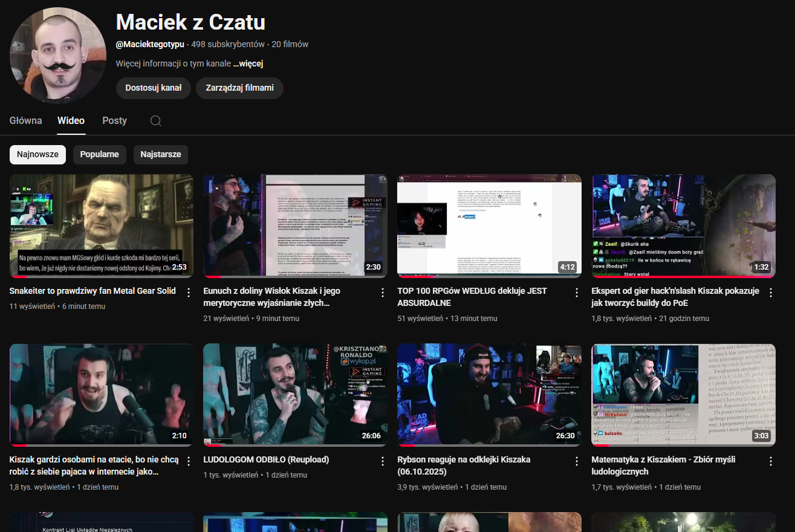Select the Popularne sort filter chip
Viewport: 795px width, 532px height.
point(100,154)
